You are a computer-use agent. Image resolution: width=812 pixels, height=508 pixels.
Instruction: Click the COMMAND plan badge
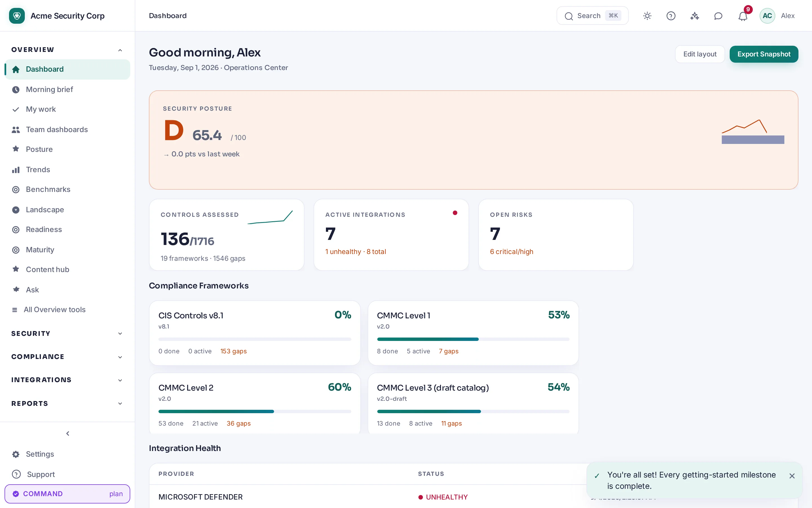click(x=67, y=494)
